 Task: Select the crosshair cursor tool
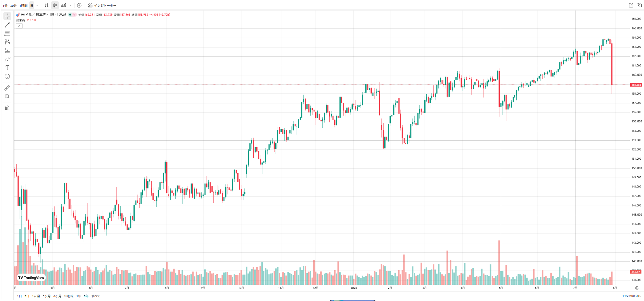[7, 16]
